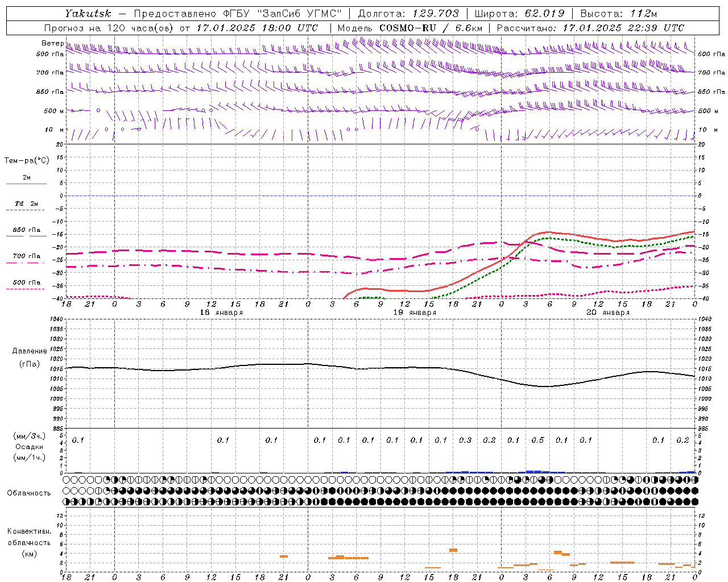728x582 pixels.
Task: Select the "500 гПа" temperature legend entry
Action: click(x=27, y=282)
